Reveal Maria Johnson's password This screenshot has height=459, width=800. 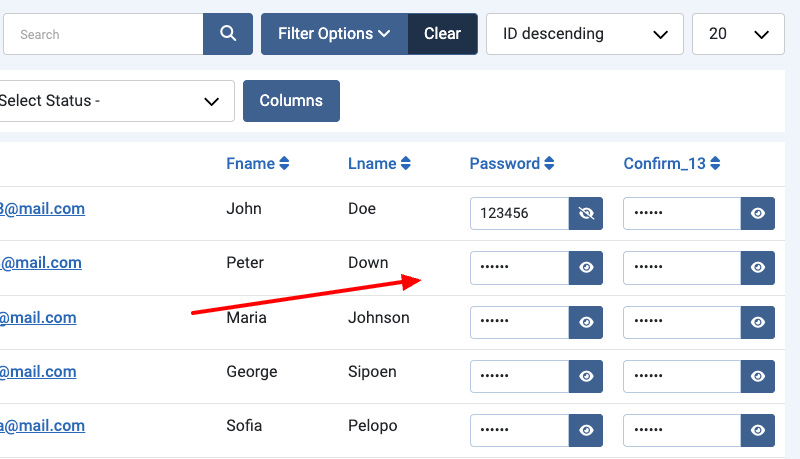point(586,322)
